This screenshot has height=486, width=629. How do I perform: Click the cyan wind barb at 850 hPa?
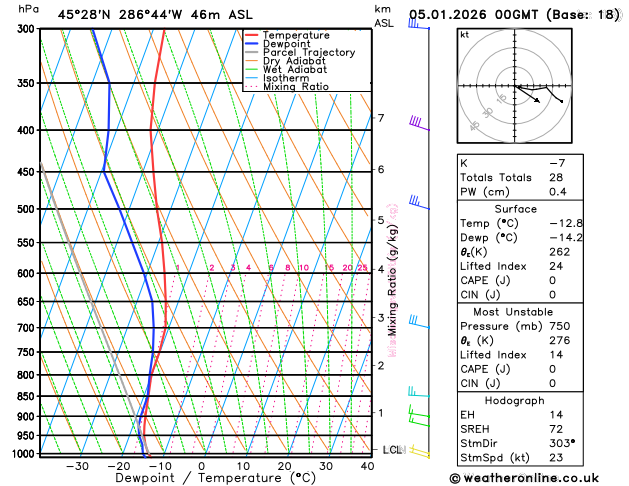click(418, 392)
